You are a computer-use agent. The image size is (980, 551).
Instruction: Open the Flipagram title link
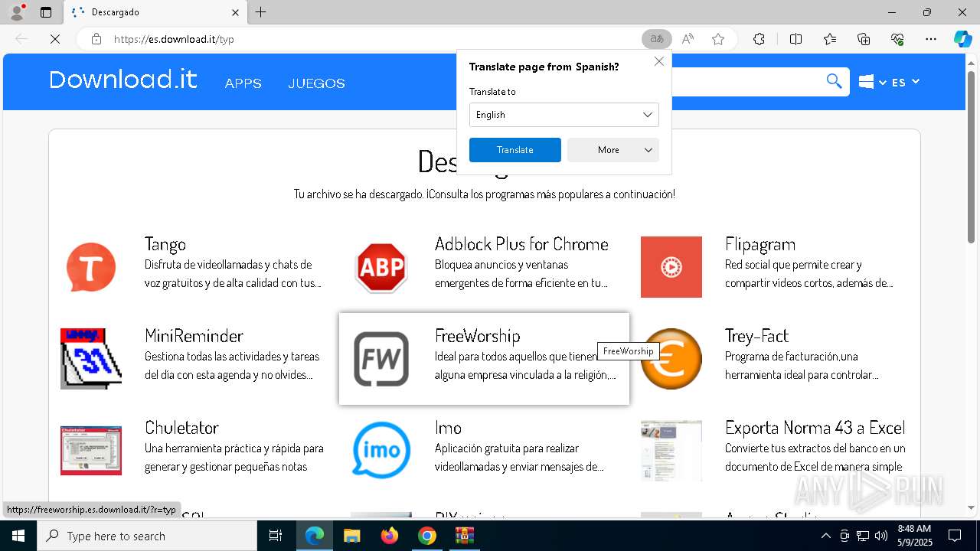760,244
